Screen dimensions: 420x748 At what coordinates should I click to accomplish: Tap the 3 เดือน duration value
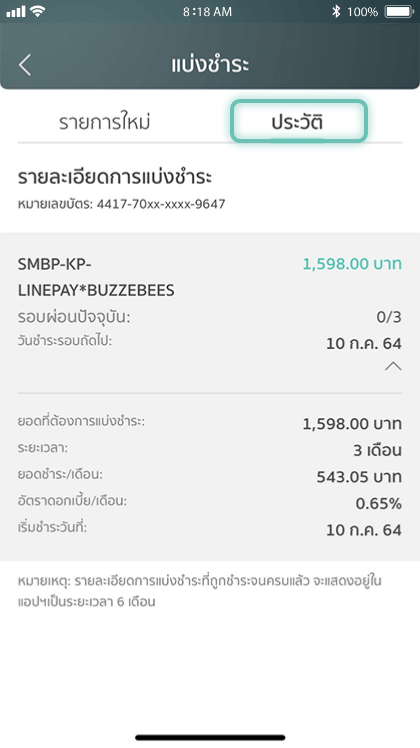(378, 450)
